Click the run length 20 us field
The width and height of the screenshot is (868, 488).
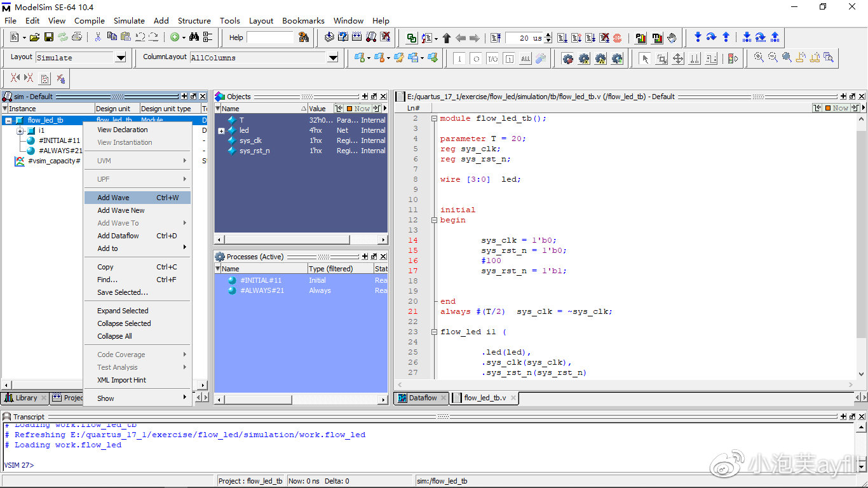[525, 38]
